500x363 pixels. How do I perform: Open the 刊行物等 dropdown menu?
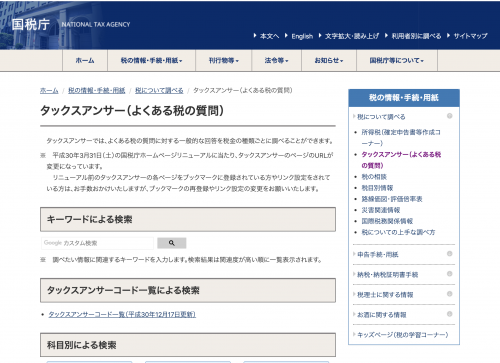point(223,60)
